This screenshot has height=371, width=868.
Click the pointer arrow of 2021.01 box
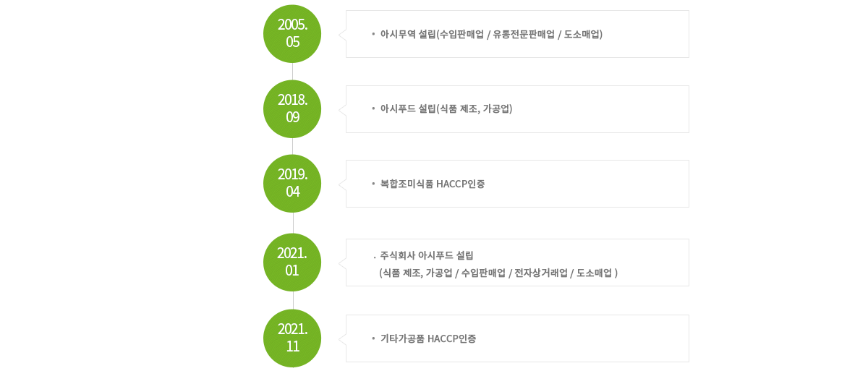click(342, 263)
